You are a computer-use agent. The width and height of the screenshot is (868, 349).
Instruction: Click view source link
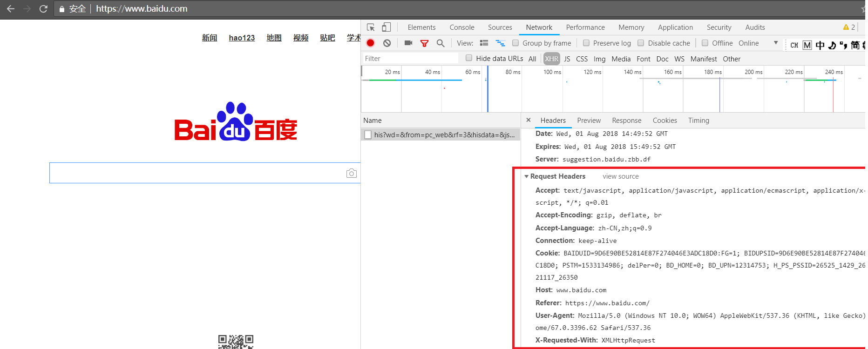point(620,176)
